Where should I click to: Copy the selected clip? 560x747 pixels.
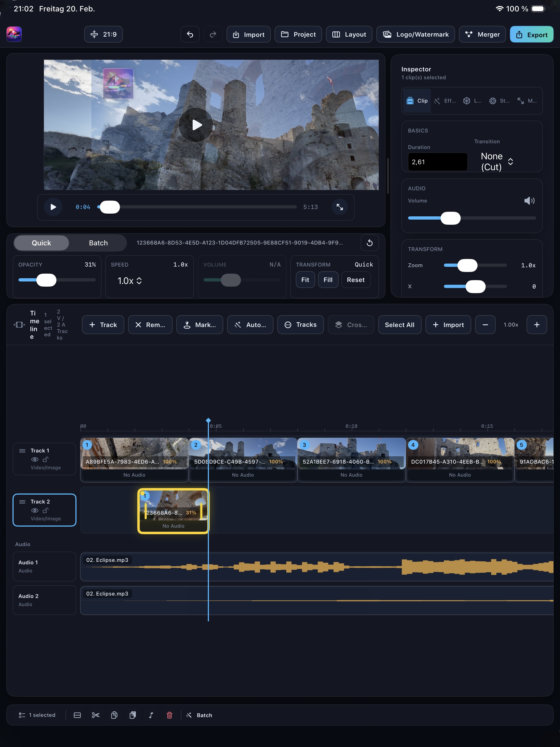coord(114,715)
